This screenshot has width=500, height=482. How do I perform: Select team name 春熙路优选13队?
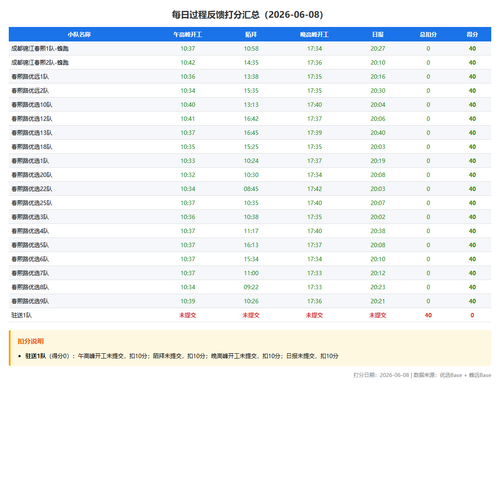pos(32,133)
